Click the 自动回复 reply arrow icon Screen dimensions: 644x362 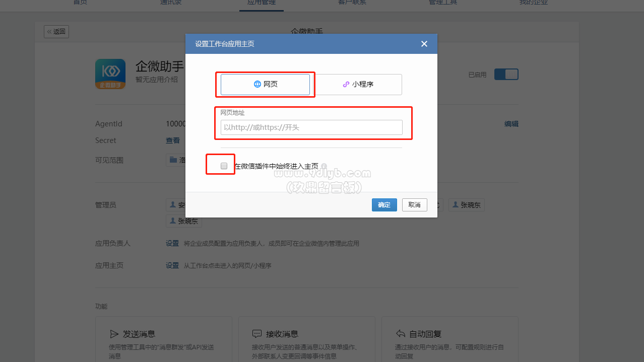tap(401, 334)
